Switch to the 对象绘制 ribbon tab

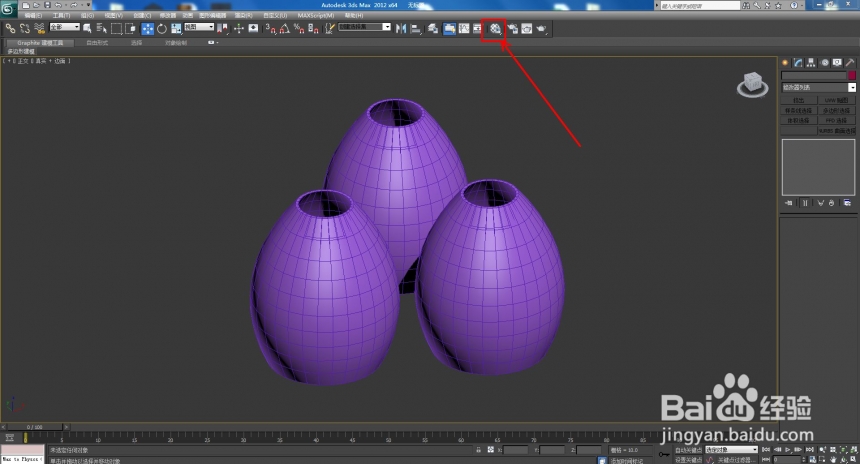(176, 43)
